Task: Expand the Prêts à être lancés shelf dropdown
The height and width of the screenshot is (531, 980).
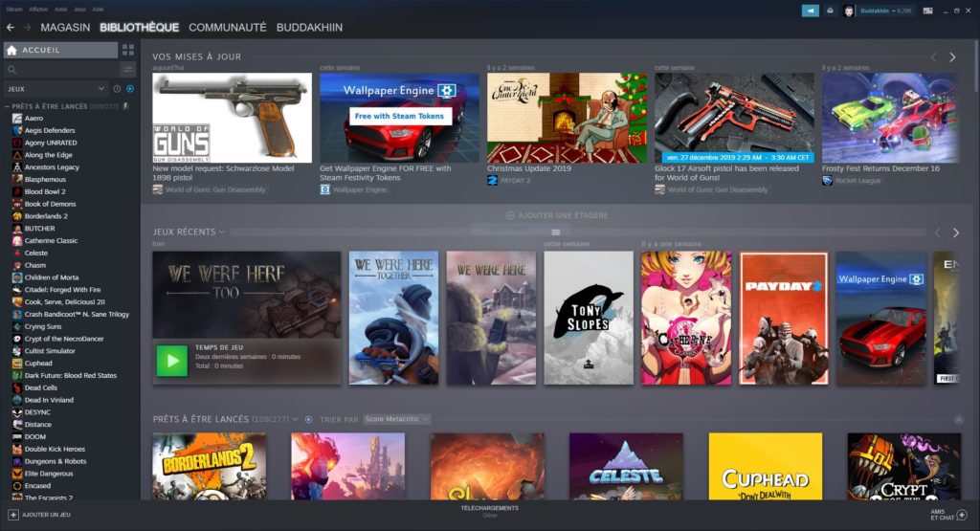Action: 295,419
